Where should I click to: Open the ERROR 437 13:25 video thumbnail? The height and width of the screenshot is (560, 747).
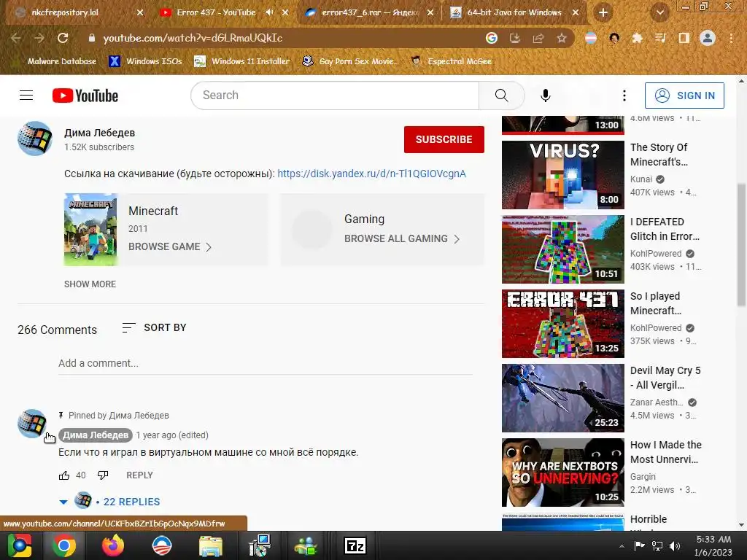(562, 323)
